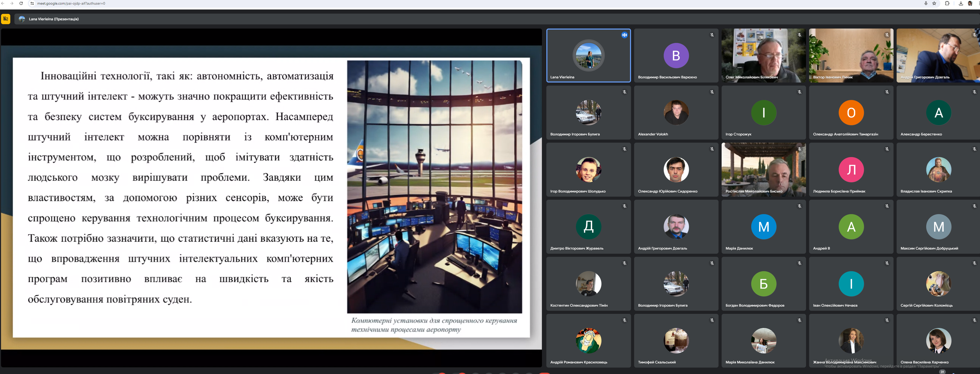980x374 pixels.
Task: Open the site information icon beside the URL
Action: point(32,3)
